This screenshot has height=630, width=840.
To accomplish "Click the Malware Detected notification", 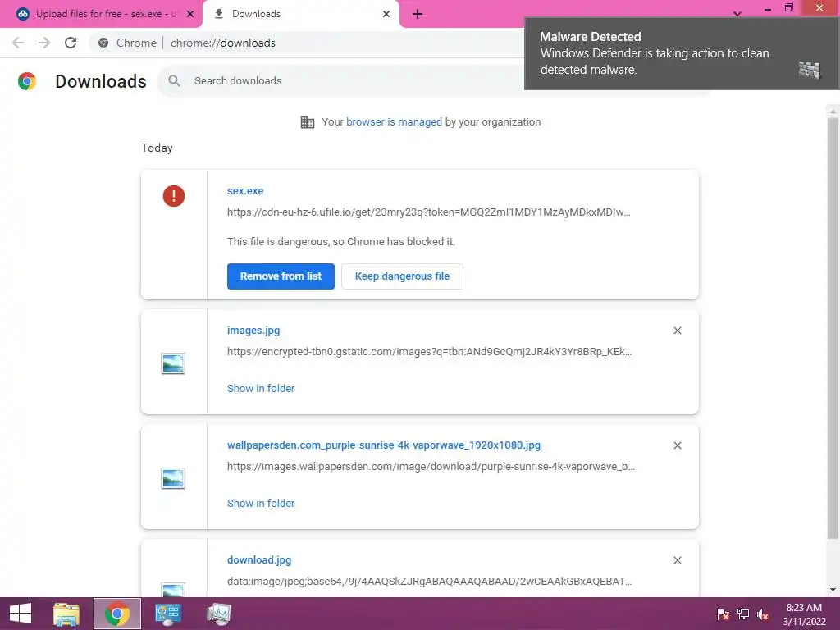I will 682,53.
